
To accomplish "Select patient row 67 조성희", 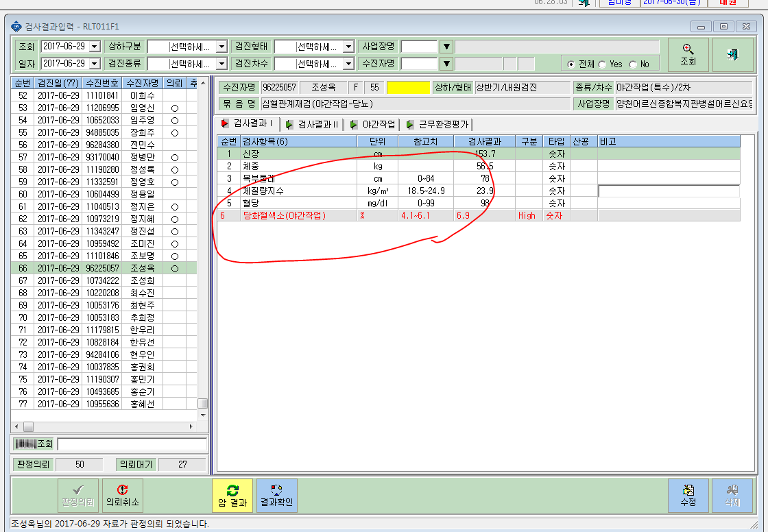I will pyautogui.click(x=104, y=280).
